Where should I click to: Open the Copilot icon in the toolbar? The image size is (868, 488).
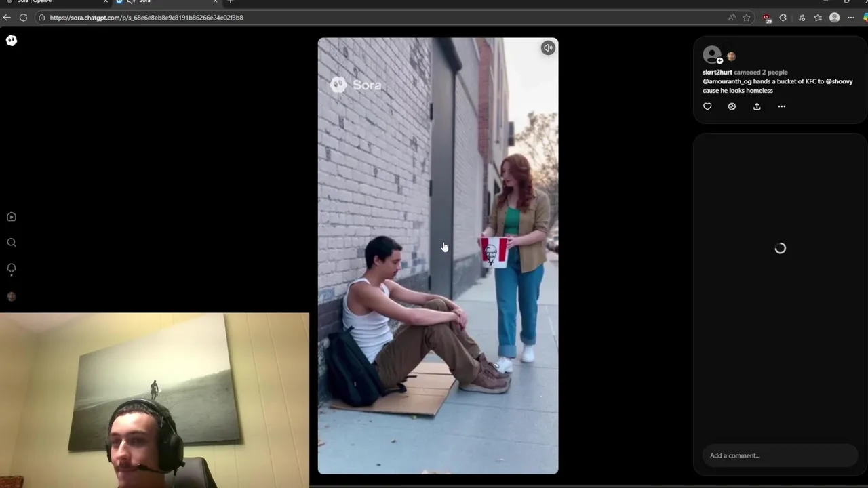[865, 18]
